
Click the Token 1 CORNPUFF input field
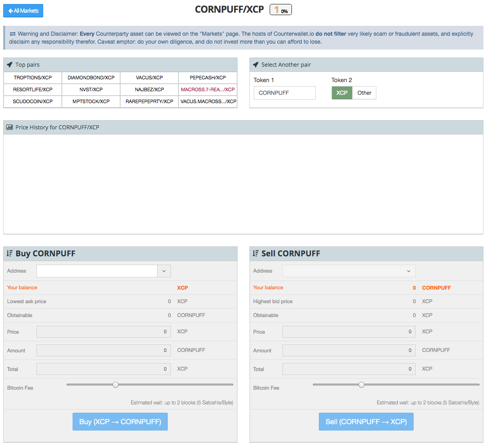point(285,93)
